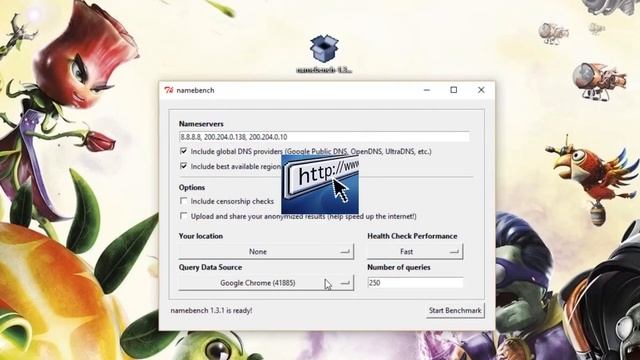Click the http:// overlay image
Viewport: 640px width, 360px height.
click(320, 184)
